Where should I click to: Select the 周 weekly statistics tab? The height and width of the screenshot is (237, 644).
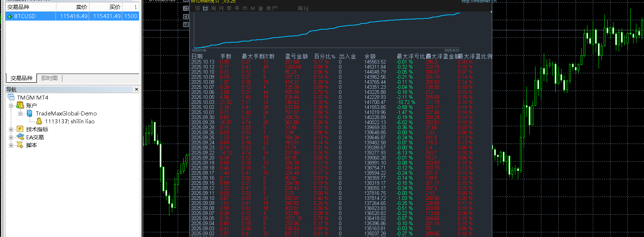[x=213, y=8]
